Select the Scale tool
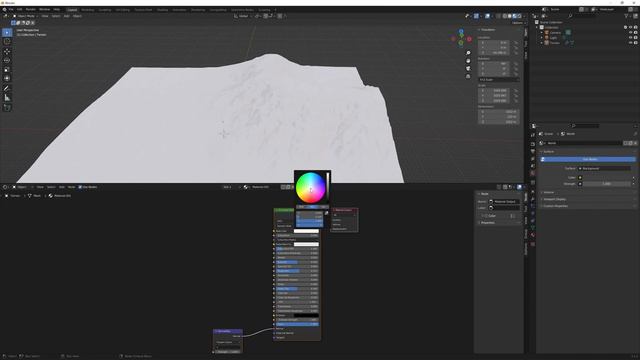 coord(7,69)
